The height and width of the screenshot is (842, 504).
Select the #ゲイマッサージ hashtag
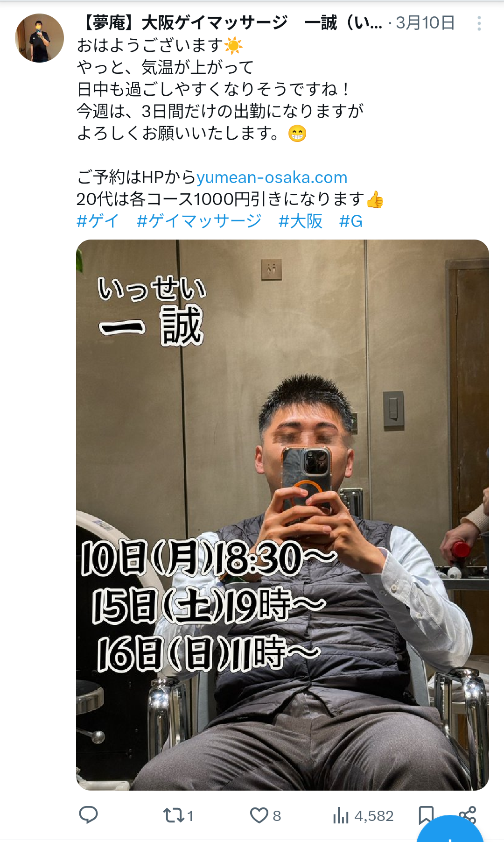point(199,221)
